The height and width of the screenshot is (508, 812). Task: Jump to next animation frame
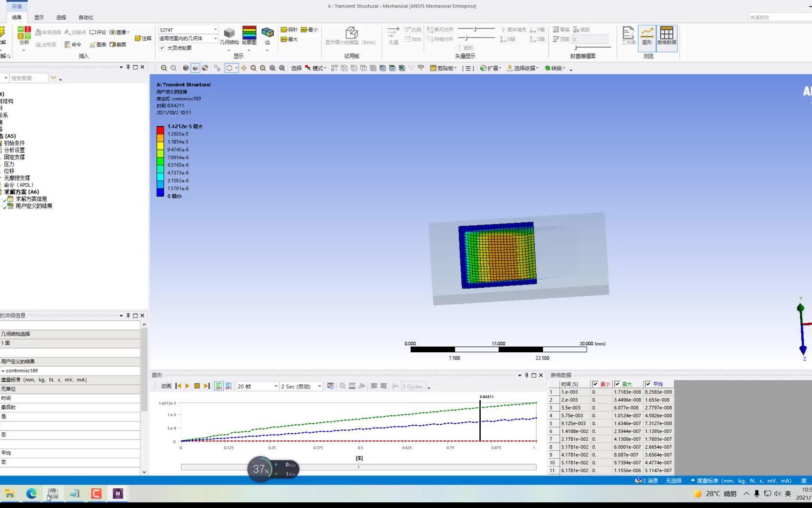(207, 386)
